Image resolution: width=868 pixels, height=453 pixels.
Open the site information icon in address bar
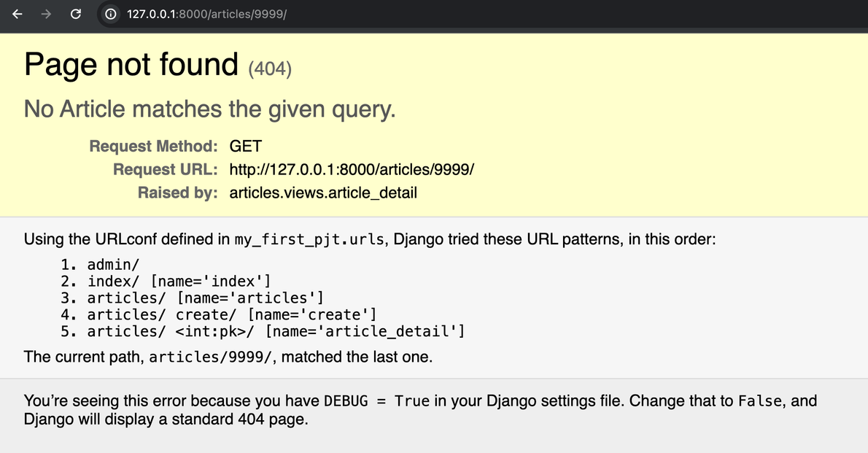point(111,14)
